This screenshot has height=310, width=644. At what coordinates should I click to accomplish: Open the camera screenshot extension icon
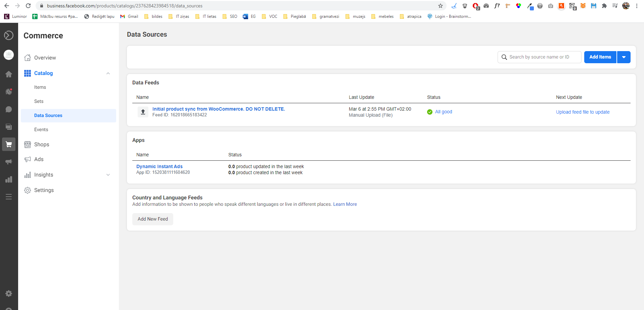551,6
